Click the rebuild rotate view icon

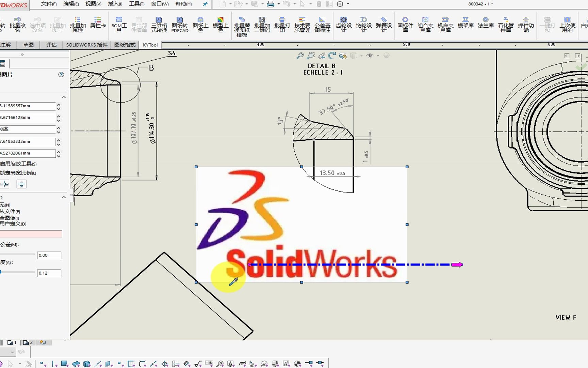(332, 56)
